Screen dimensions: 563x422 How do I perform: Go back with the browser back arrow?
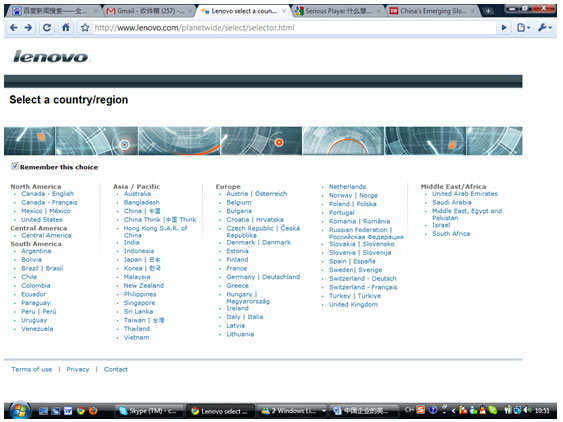coord(14,28)
